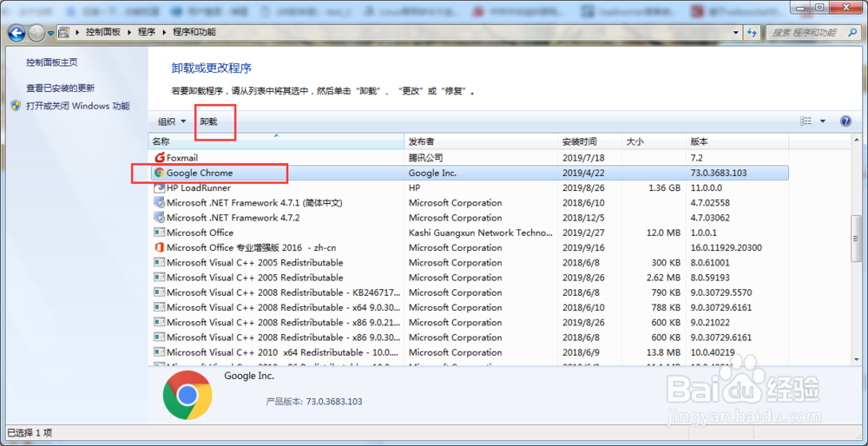Click icon of Visual C++ 2008 x86 9.0.21 row
The height and width of the screenshot is (446, 868).
pyautogui.click(x=160, y=322)
